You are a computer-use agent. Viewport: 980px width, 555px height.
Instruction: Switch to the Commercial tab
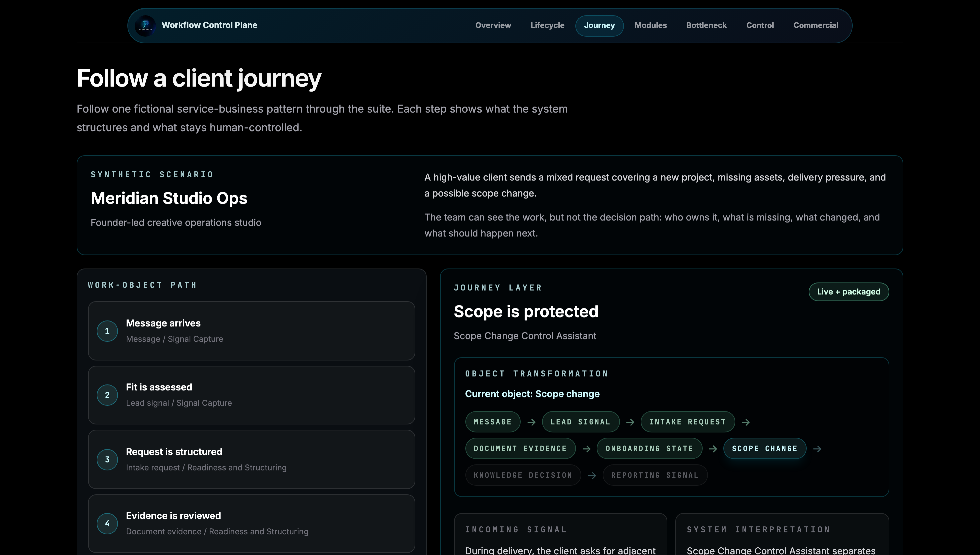816,26
